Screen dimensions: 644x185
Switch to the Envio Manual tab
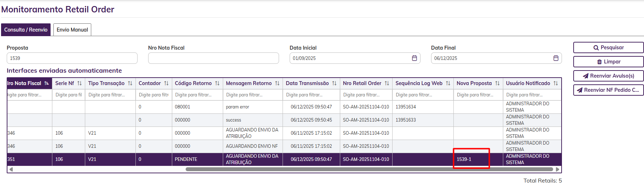pos(72,30)
